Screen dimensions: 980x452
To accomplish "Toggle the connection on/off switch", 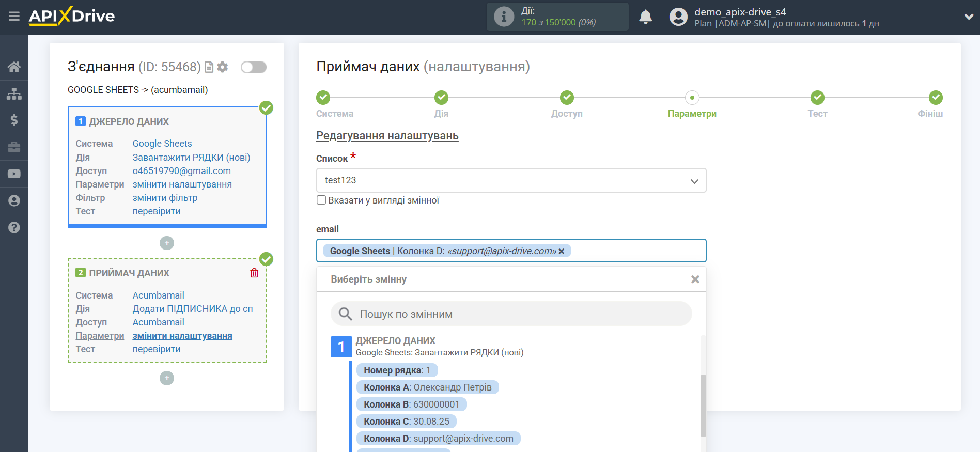I will 253,67.
